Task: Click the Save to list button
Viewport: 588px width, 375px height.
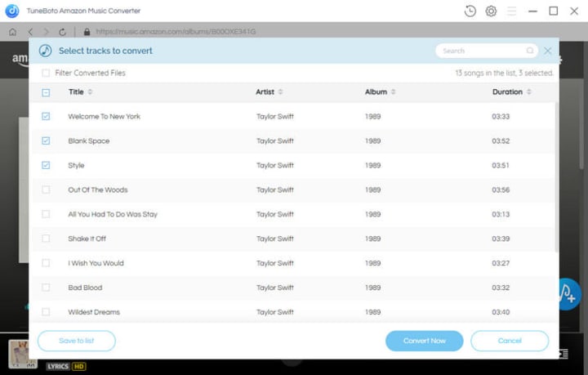Action: coord(77,341)
